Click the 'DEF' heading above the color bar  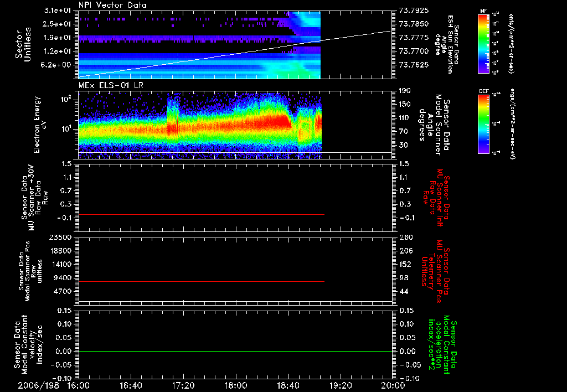484,91
